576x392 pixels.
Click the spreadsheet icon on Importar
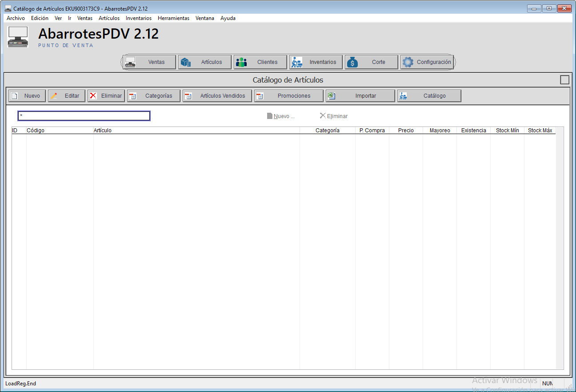coord(332,96)
